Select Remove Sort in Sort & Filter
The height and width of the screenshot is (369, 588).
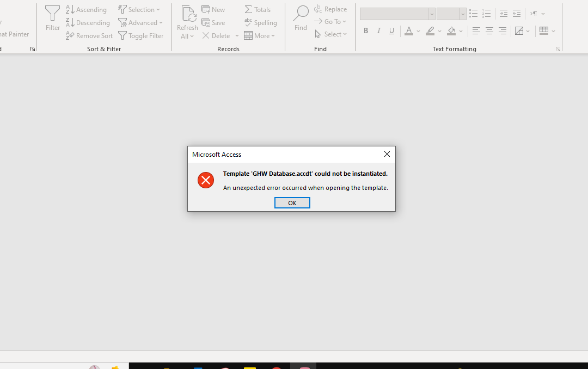click(x=89, y=35)
